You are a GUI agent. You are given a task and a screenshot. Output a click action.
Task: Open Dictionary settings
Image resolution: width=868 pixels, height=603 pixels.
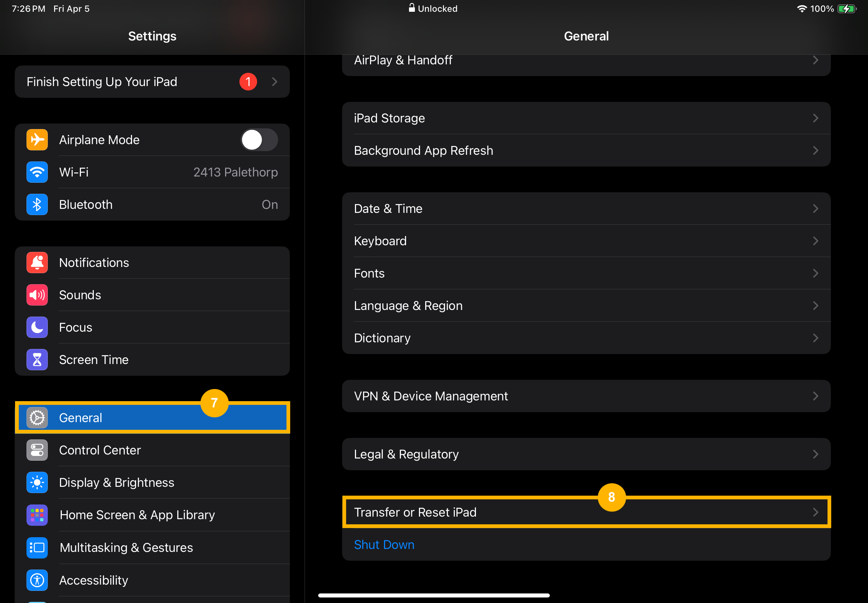point(586,338)
